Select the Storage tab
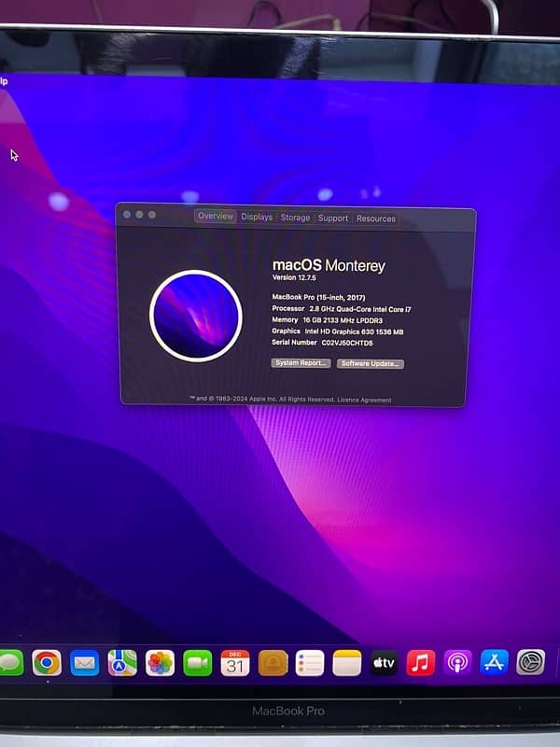This screenshot has height=747, width=560. pyautogui.click(x=295, y=218)
